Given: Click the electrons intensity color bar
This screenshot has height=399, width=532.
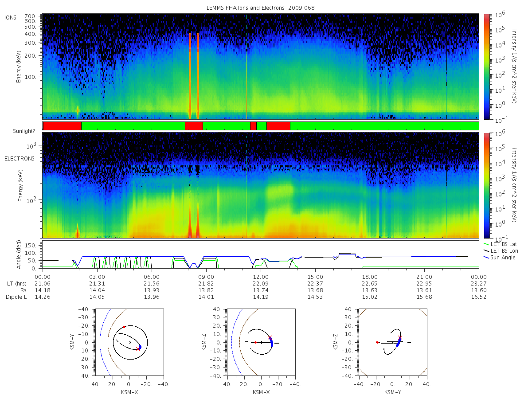Looking at the screenshot, I should pyautogui.click(x=486, y=185).
